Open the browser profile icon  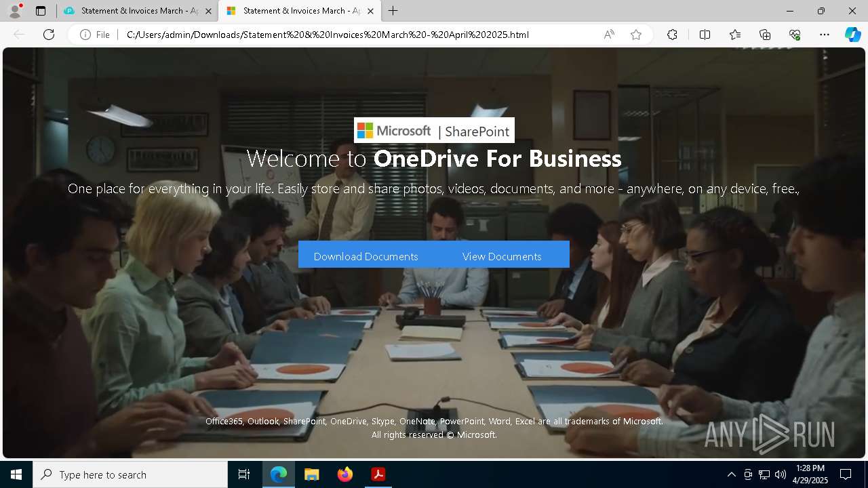click(15, 11)
